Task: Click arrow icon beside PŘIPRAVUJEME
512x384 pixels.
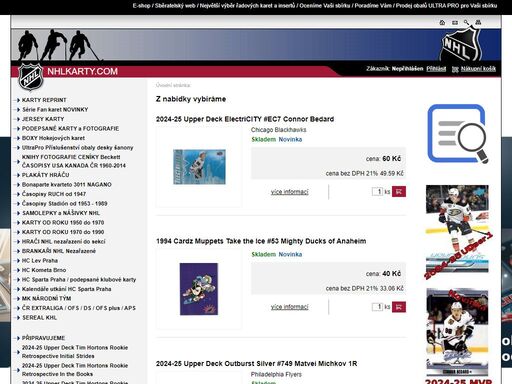Action: (18, 338)
